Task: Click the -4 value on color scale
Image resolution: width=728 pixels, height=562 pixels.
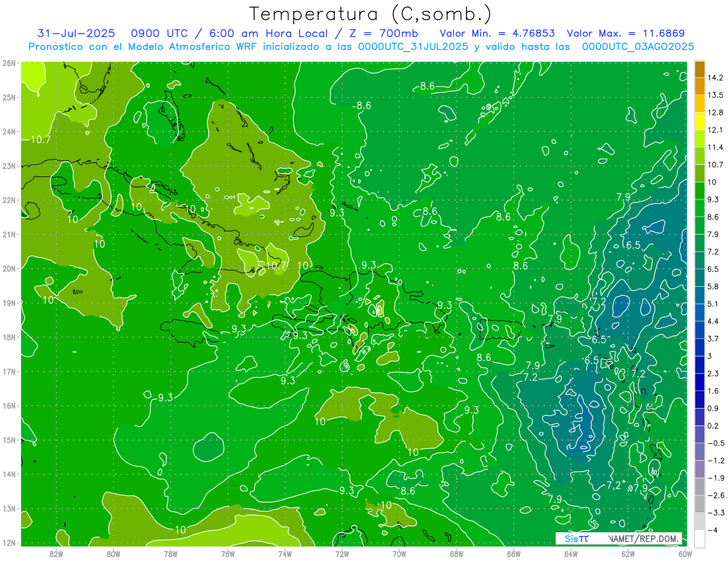Action: coord(712,530)
